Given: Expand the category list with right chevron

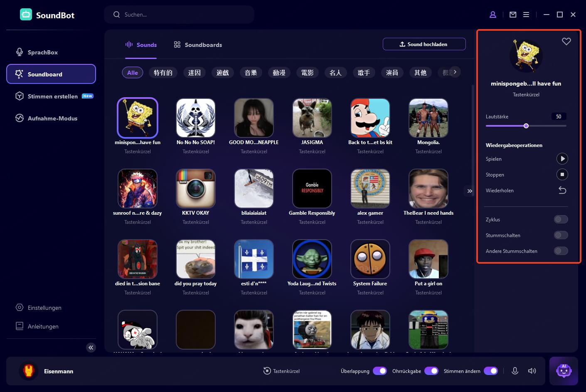Looking at the screenshot, I should pos(455,71).
